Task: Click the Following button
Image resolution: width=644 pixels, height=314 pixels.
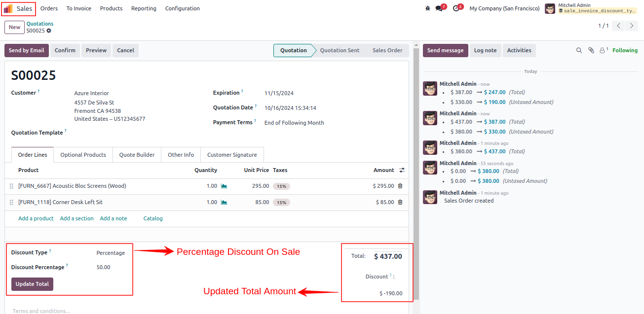Action: [625, 50]
